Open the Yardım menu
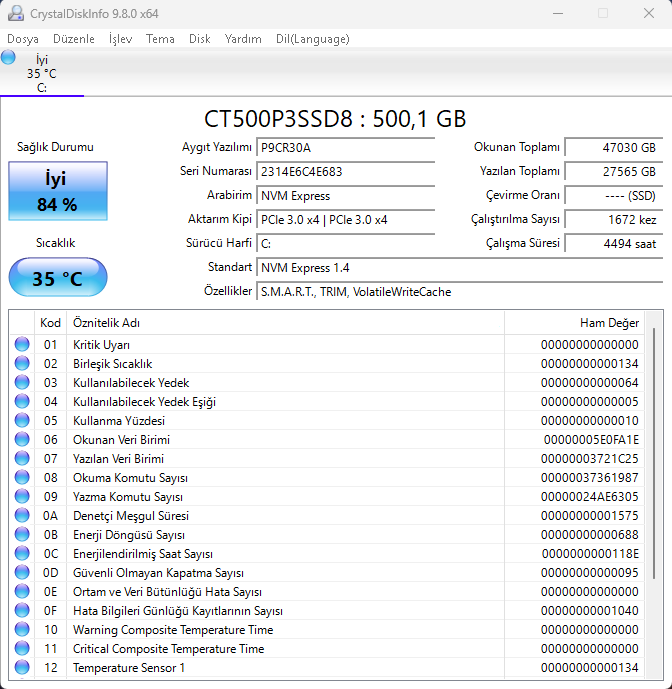This screenshot has width=672, height=689. (x=243, y=39)
